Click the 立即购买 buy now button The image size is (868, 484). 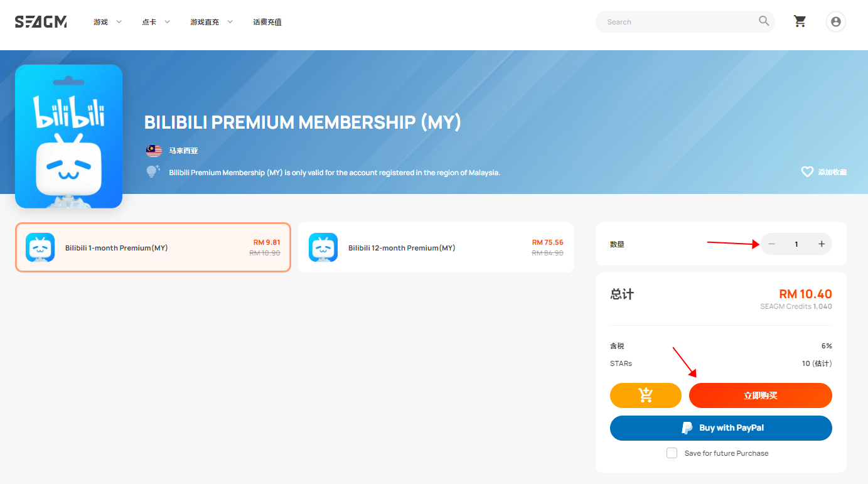(x=761, y=395)
